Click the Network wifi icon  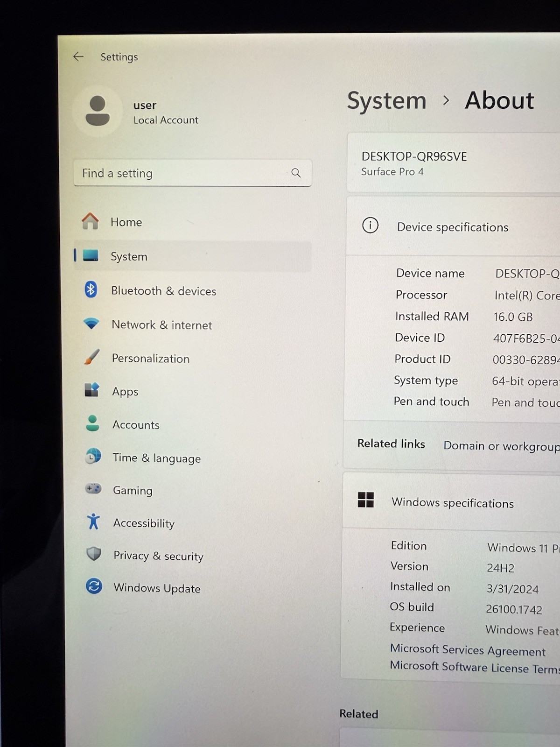click(x=91, y=323)
